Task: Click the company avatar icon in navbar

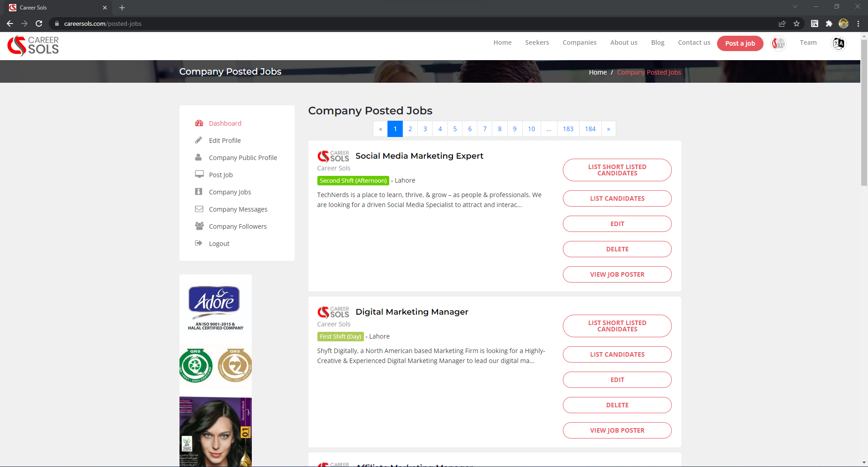Action: [x=778, y=43]
